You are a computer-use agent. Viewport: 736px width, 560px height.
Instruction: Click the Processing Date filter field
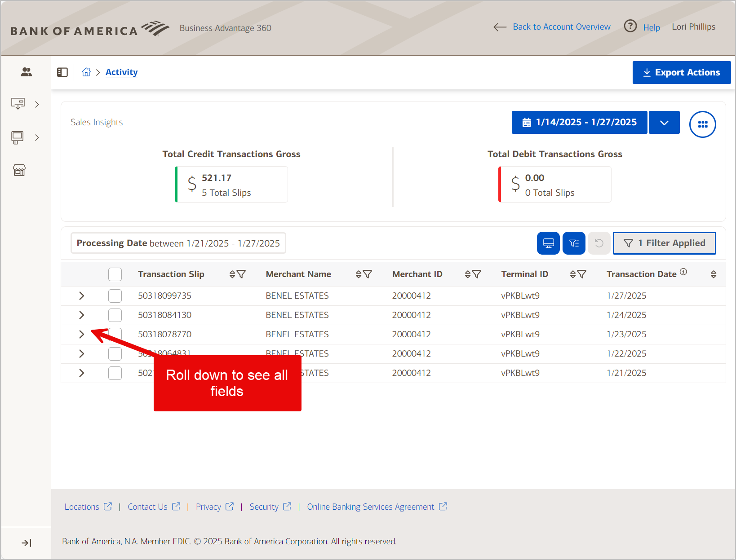pyautogui.click(x=178, y=243)
